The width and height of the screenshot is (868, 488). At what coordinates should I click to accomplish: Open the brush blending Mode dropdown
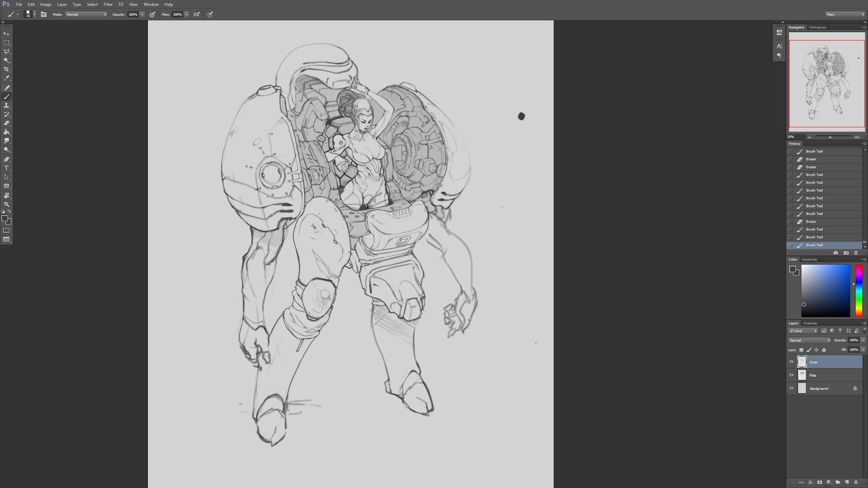coord(86,14)
